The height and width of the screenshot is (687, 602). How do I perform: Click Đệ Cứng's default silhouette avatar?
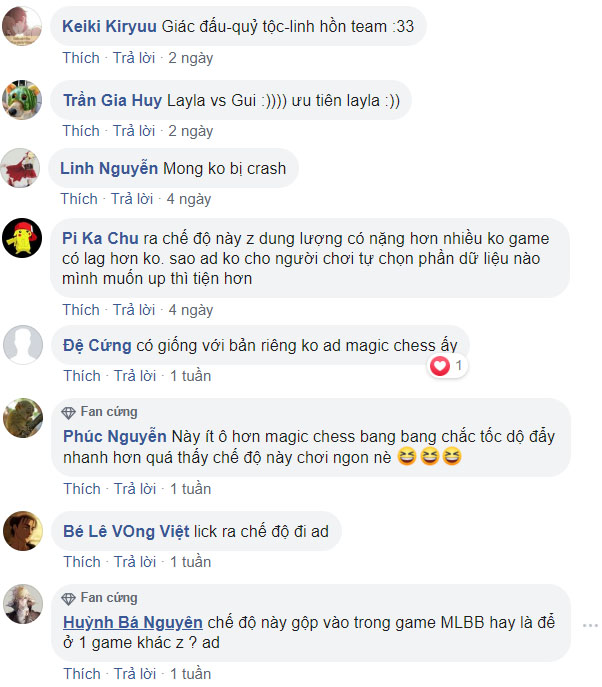(23, 345)
